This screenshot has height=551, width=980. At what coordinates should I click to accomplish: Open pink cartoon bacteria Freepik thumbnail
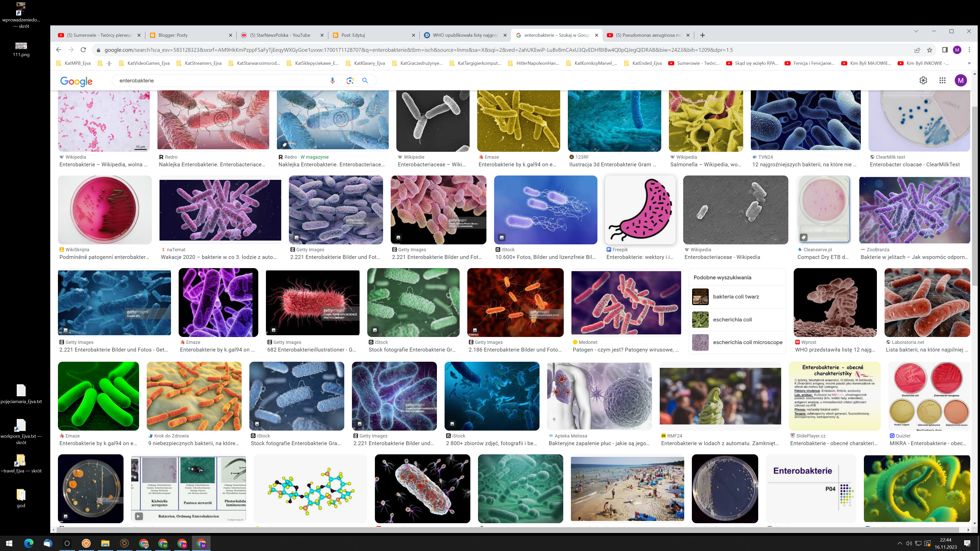click(640, 210)
